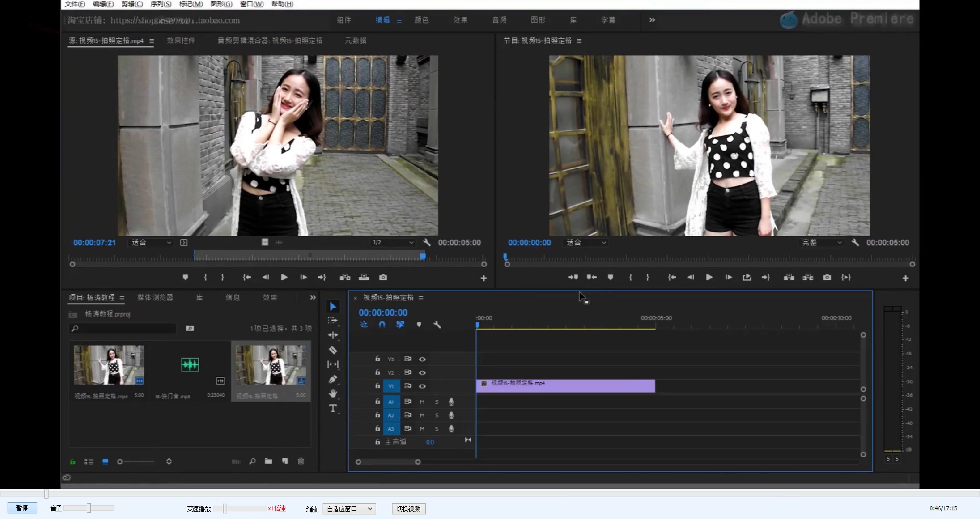This screenshot has height=519, width=980.
Task: Click the New Bin folder icon
Action: [x=268, y=461]
